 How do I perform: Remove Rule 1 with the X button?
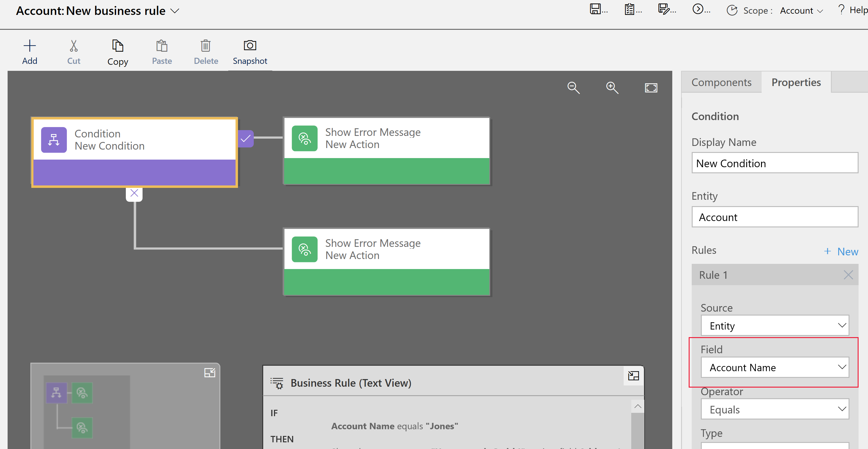(850, 274)
